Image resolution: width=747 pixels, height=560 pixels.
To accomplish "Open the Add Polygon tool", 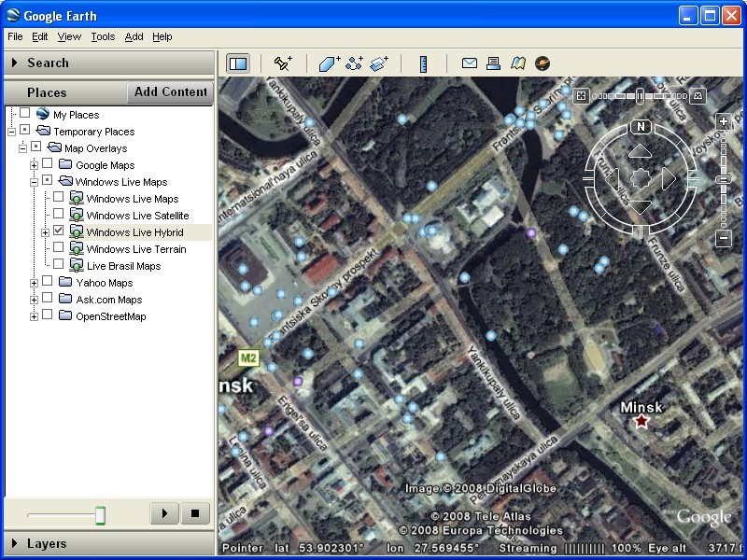I will (x=328, y=63).
